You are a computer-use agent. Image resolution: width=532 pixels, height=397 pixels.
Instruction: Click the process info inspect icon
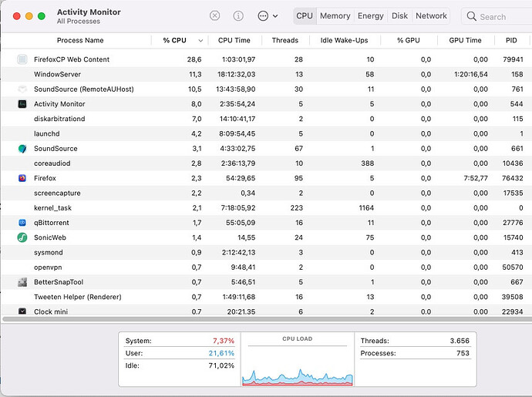[238, 15]
